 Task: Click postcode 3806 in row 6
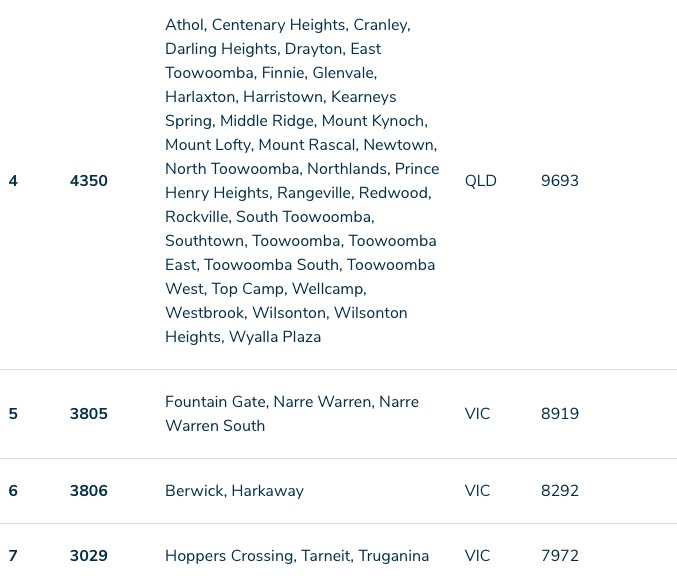[x=89, y=490]
